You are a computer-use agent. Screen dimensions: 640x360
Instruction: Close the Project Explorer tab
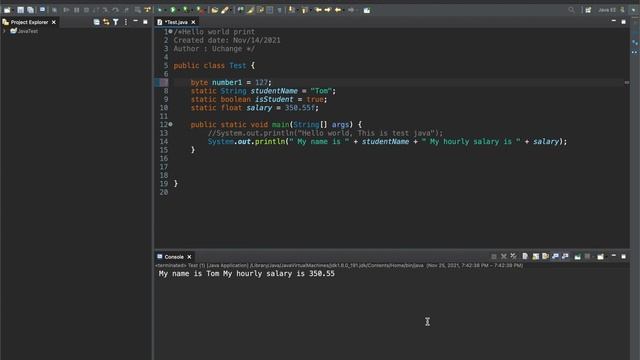[53, 22]
